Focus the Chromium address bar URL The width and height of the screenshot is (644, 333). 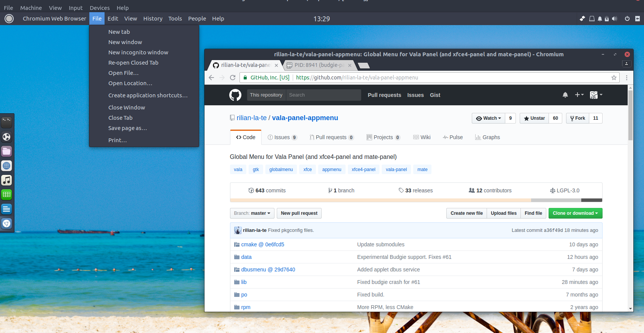(x=357, y=78)
